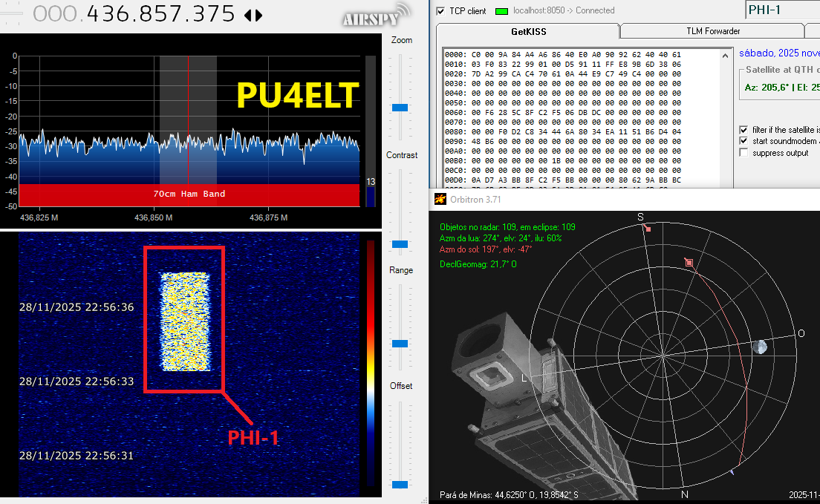The width and height of the screenshot is (820, 504).
Task: Click the small marker near radar S label
Action: pyautogui.click(x=648, y=229)
